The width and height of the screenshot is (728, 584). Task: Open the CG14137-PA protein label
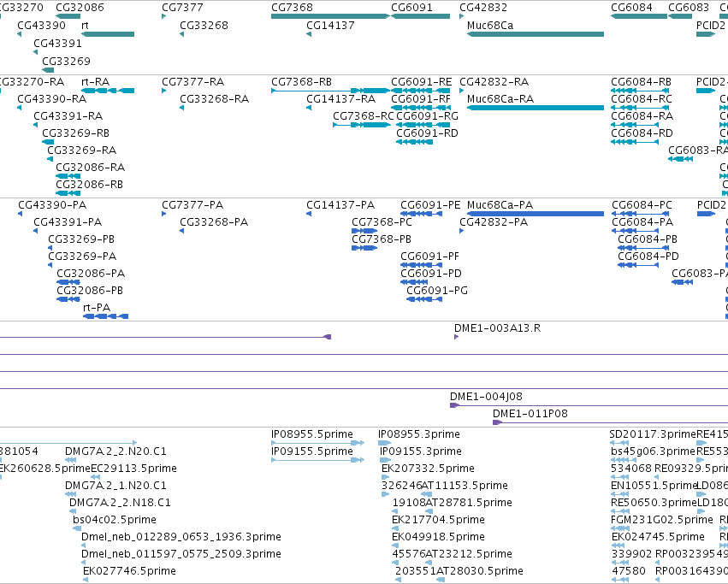340,204
